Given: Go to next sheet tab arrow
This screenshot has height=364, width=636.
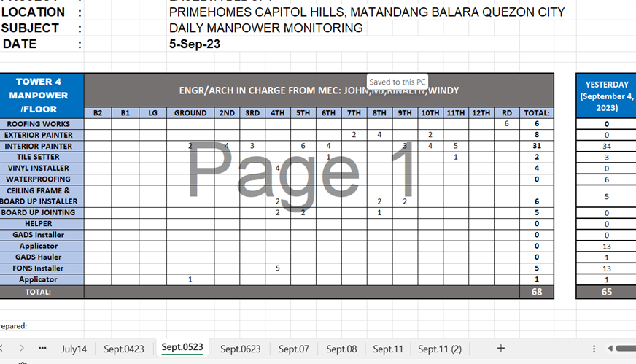Looking at the screenshot, I should (x=22, y=348).
